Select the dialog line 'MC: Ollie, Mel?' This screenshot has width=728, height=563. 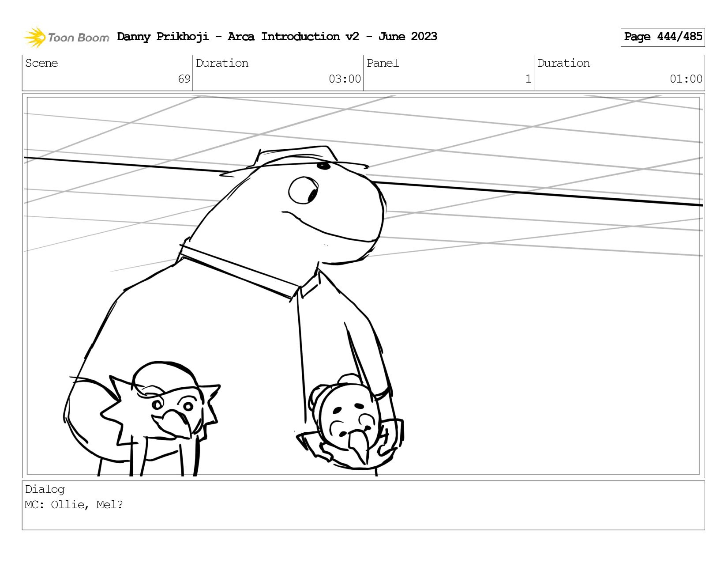click(74, 505)
